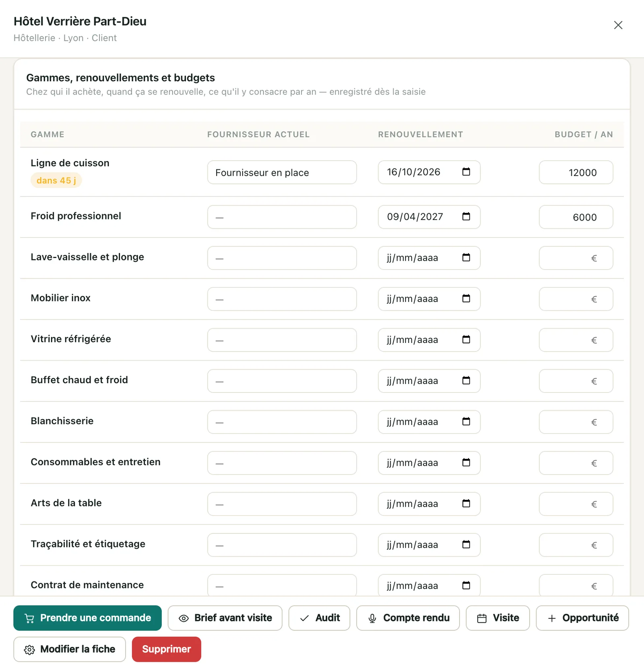This screenshot has height=671, width=644.
Task: Focus supplier field for Mobilier inox
Action: (282, 299)
